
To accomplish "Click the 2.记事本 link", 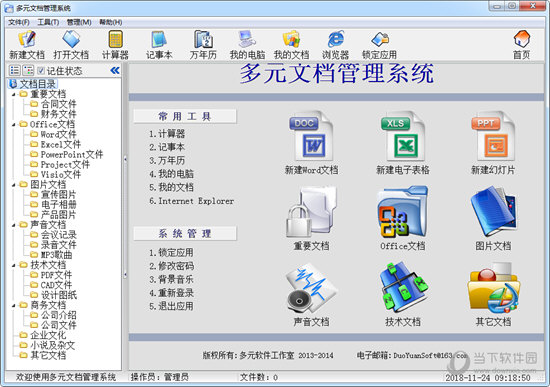I will [167, 147].
